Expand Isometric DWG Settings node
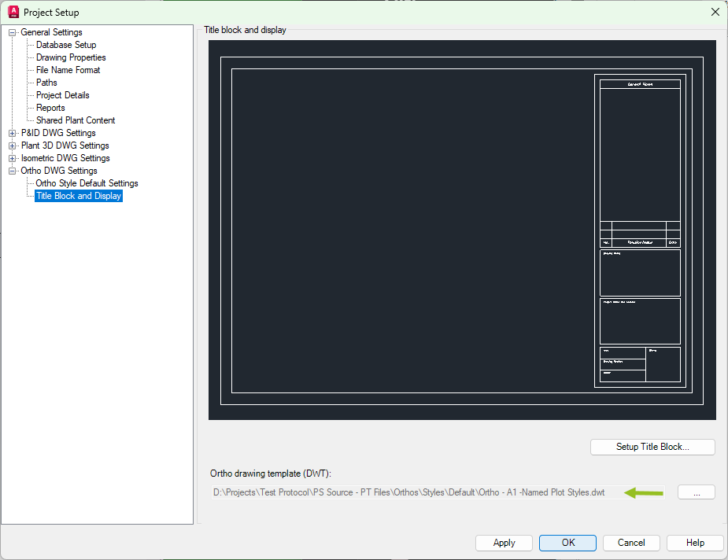 [13, 158]
